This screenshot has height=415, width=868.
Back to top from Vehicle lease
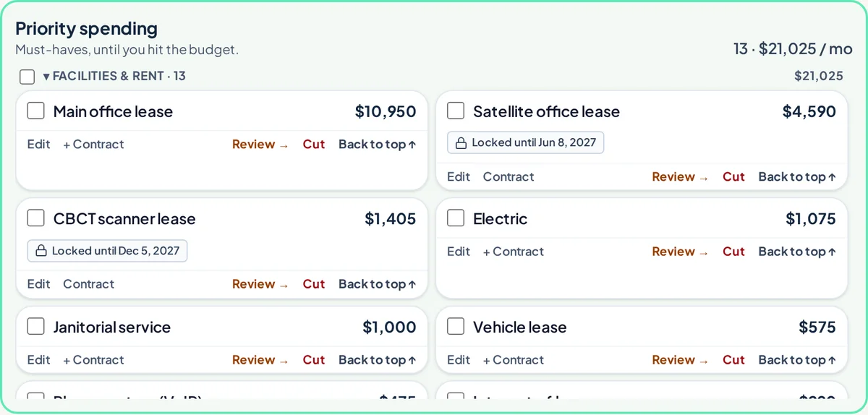coord(797,359)
